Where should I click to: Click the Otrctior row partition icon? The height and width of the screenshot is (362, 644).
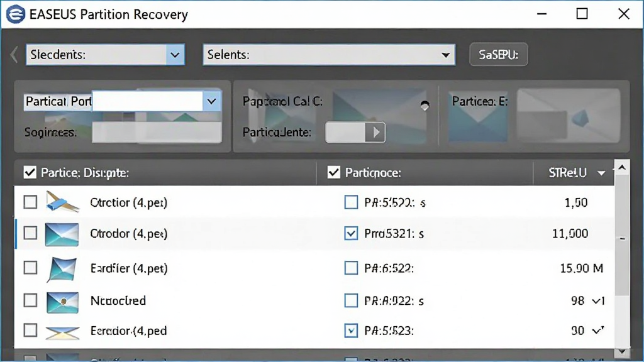62,202
